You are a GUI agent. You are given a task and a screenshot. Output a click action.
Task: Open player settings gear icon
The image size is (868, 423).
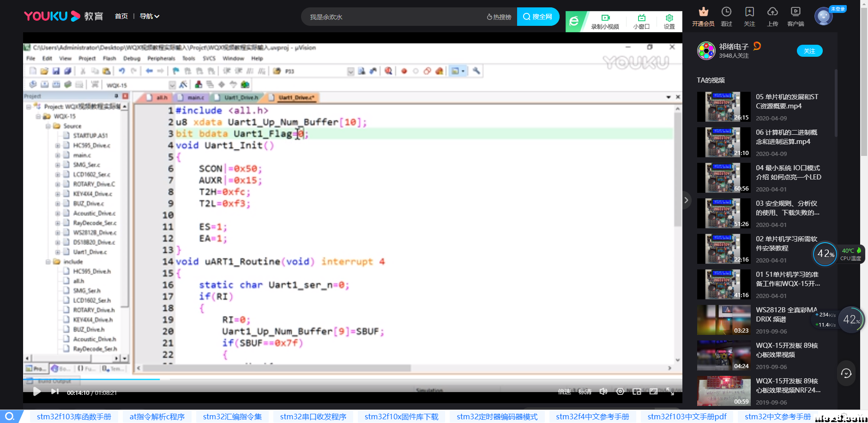tap(620, 392)
